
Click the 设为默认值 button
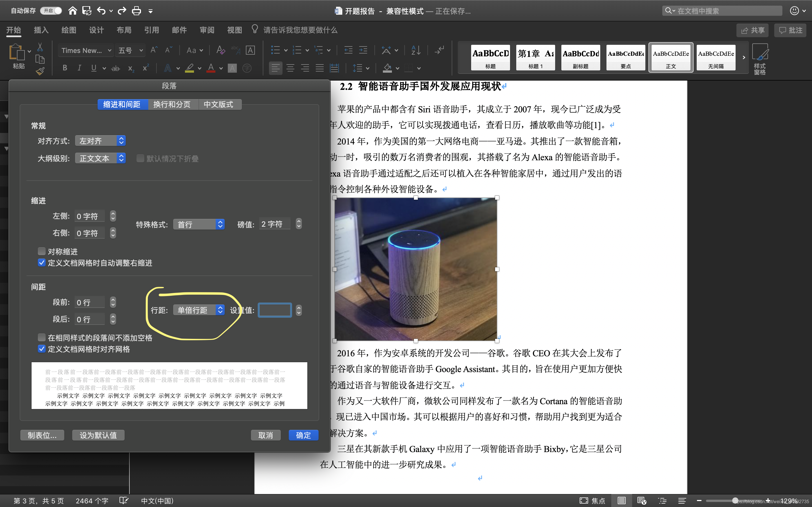pyautogui.click(x=98, y=435)
